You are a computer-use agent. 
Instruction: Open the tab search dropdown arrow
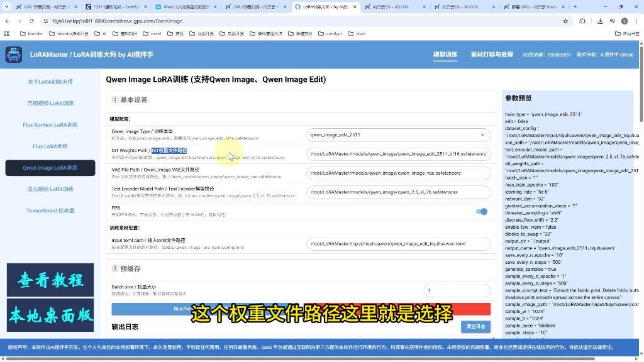(6, 6)
